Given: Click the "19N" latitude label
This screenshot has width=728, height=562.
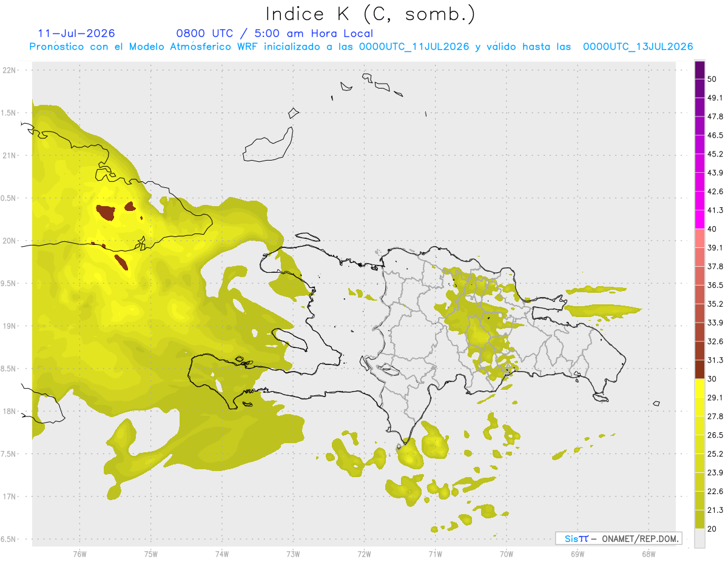Looking at the screenshot, I should coord(10,326).
